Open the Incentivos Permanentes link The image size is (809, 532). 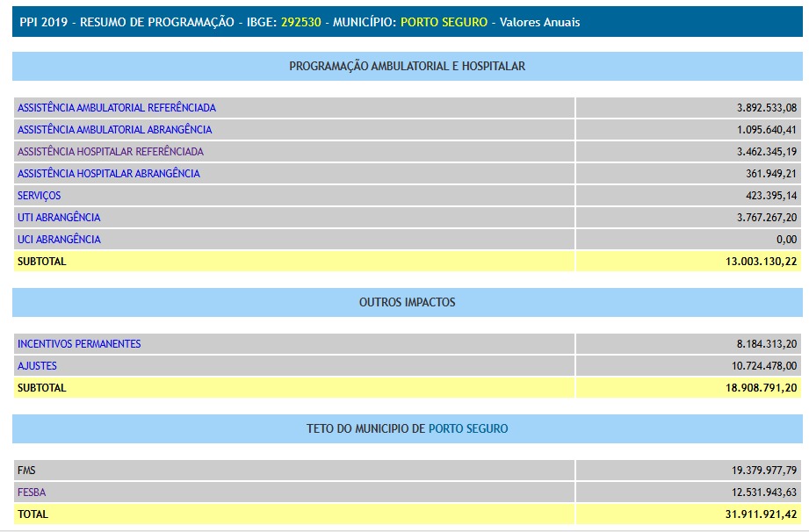pos(79,344)
